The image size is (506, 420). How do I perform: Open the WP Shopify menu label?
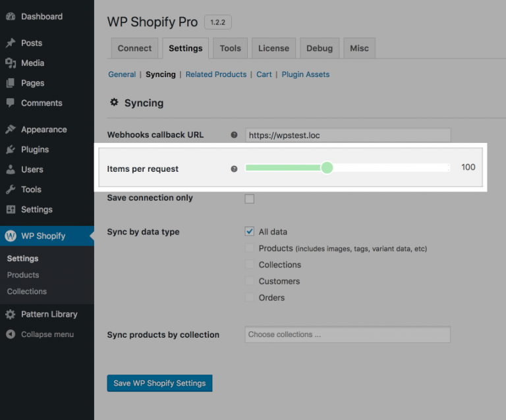tap(43, 236)
